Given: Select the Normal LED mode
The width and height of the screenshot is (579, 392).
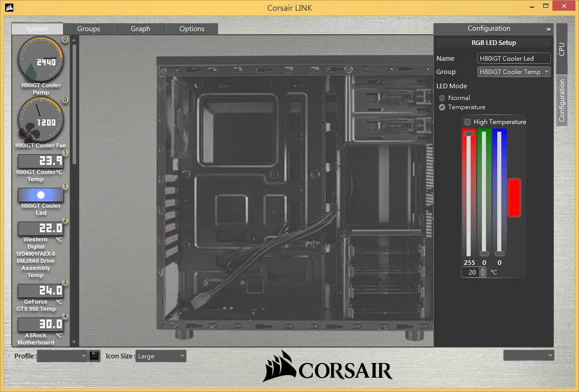Looking at the screenshot, I should pos(442,98).
